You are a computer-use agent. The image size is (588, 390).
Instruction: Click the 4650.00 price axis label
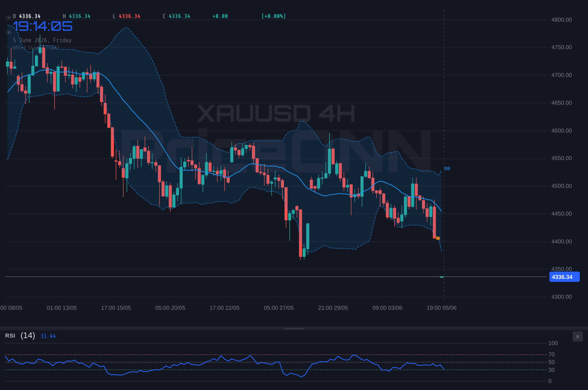[562, 103]
